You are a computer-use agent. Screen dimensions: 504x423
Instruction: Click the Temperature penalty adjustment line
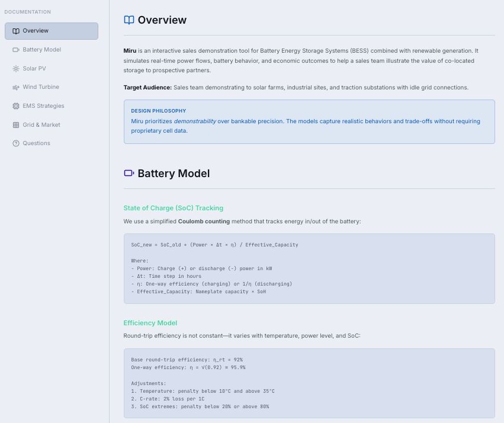[x=203, y=391]
